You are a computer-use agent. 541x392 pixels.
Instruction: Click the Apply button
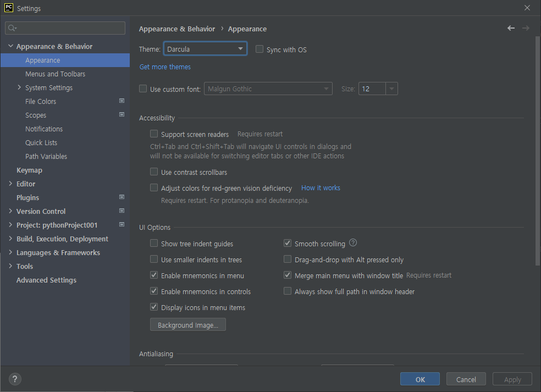click(512, 379)
